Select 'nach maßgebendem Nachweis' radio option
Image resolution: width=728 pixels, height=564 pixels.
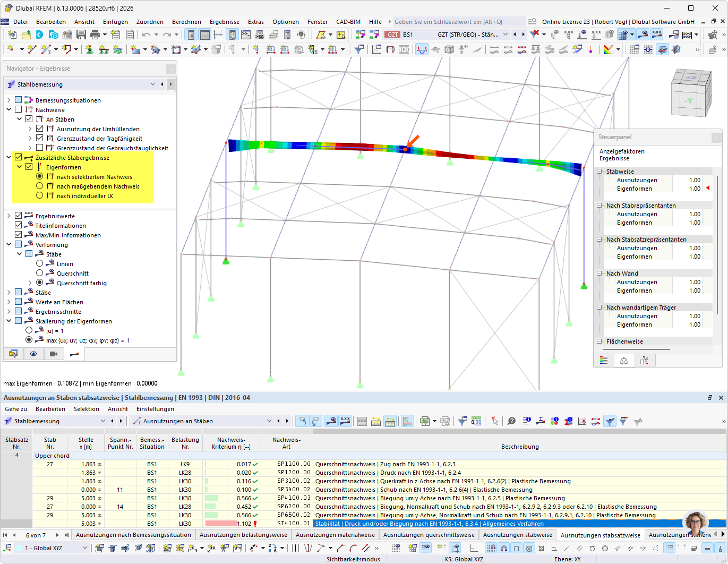(x=40, y=186)
